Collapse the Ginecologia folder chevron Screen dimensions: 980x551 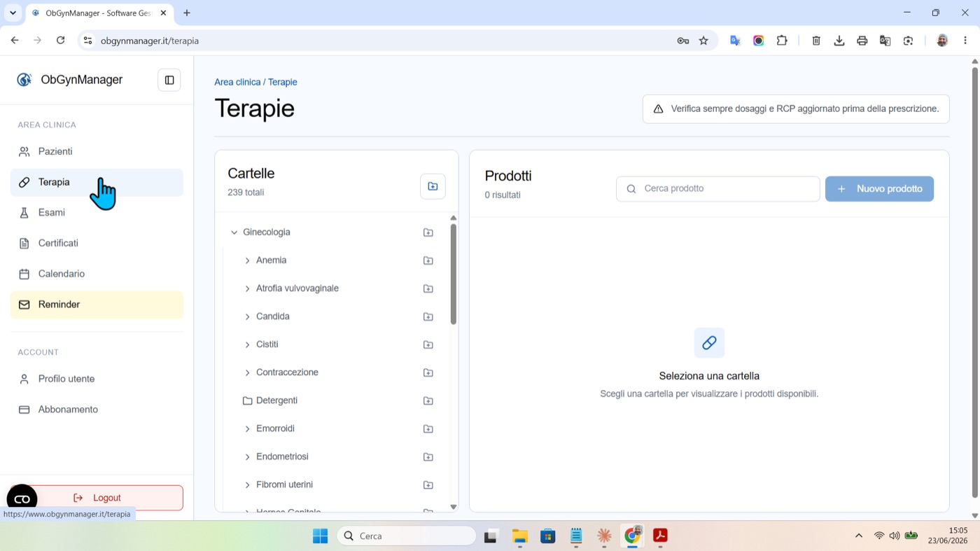(234, 232)
